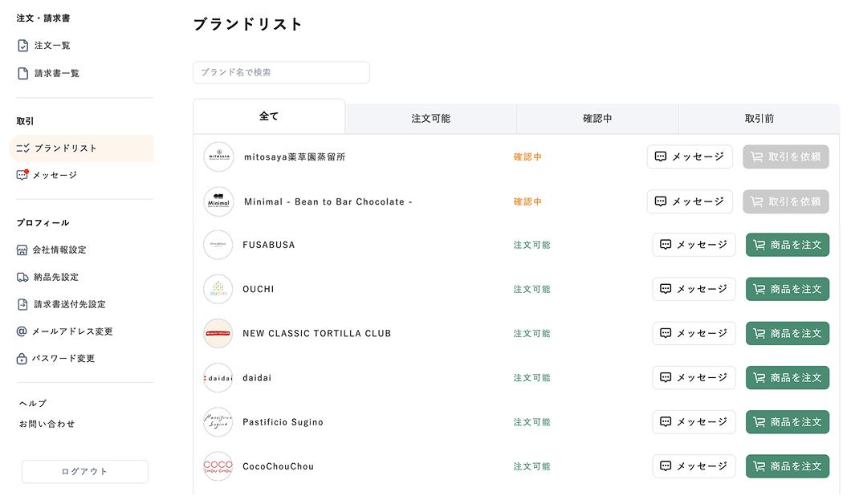This screenshot has width=851, height=504.
Task: Switch to the 注文可能 tab
Action: 430,119
